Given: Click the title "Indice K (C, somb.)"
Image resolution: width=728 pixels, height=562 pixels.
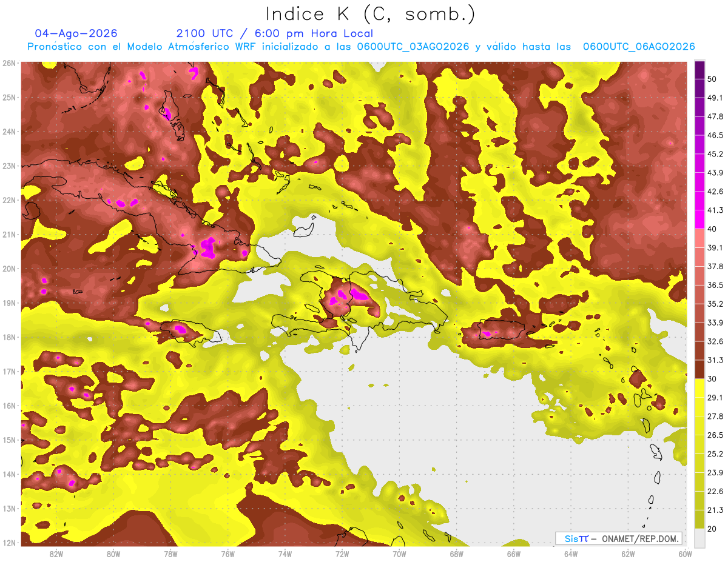Looking at the screenshot, I should click(371, 14).
